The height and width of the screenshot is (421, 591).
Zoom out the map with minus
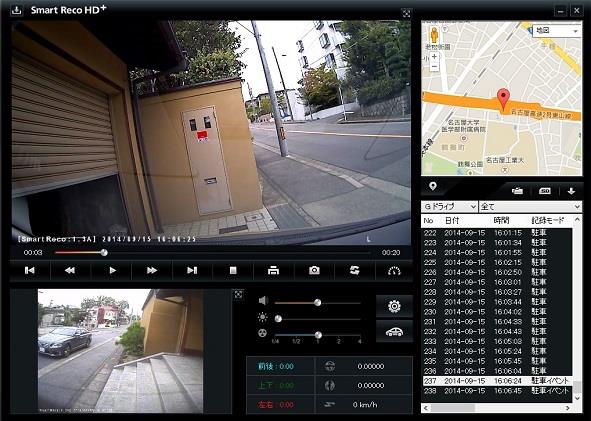click(434, 67)
